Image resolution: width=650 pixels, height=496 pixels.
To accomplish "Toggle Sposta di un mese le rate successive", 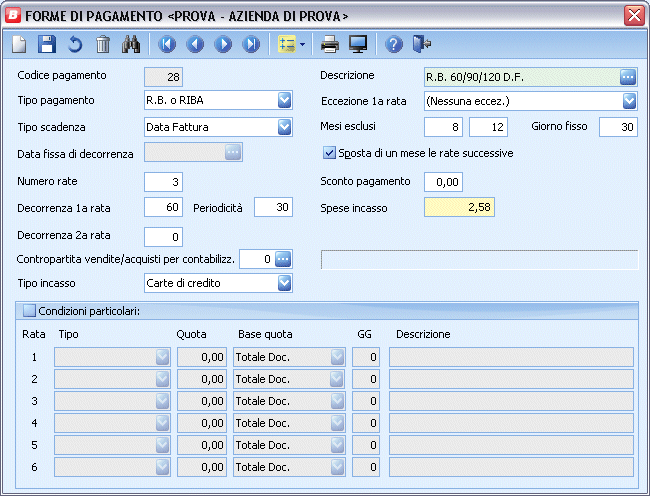I will [x=329, y=153].
